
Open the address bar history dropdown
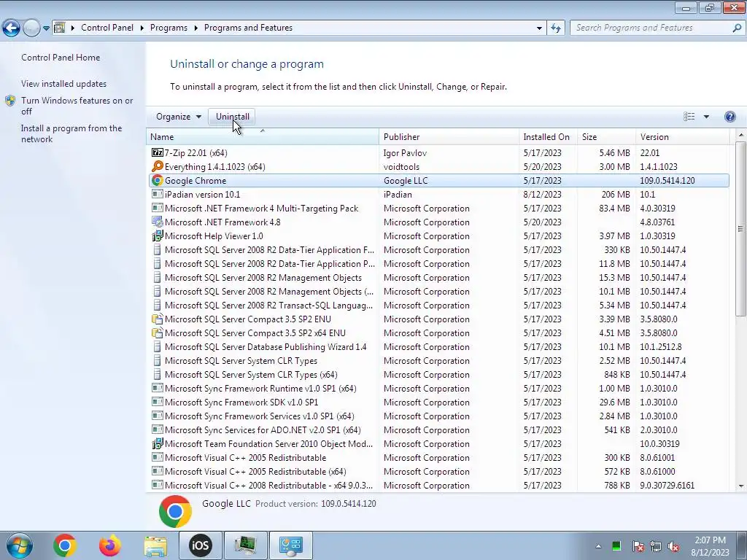pos(539,28)
